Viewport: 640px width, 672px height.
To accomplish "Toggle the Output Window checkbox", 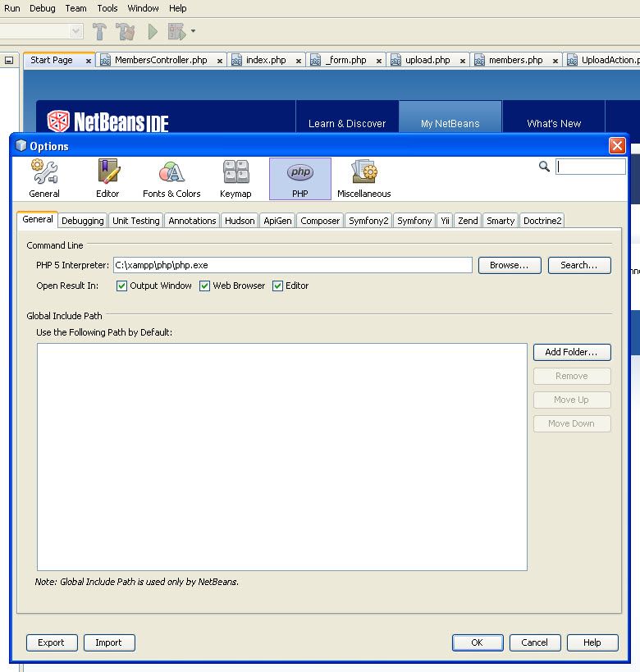I will (x=121, y=286).
